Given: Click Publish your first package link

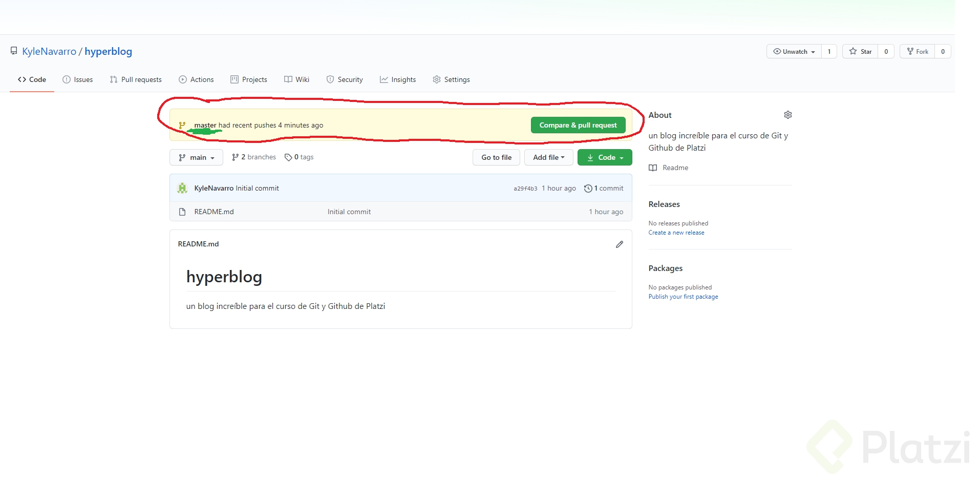Looking at the screenshot, I should [x=683, y=297].
